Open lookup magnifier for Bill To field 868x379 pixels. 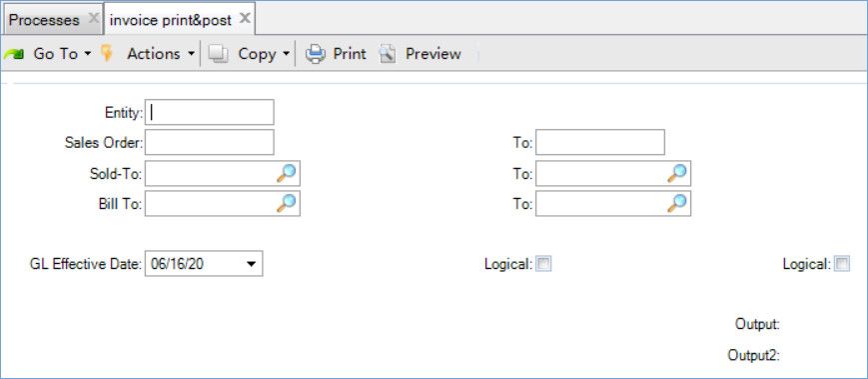point(287,203)
